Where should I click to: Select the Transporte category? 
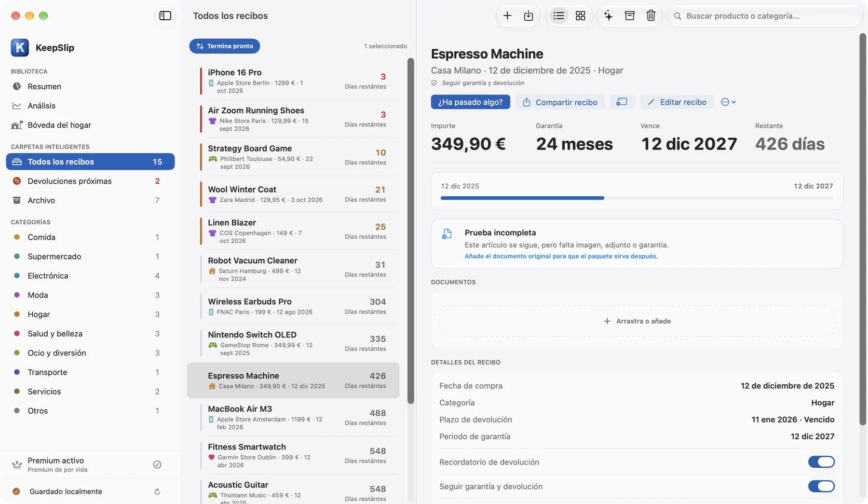(x=90, y=372)
